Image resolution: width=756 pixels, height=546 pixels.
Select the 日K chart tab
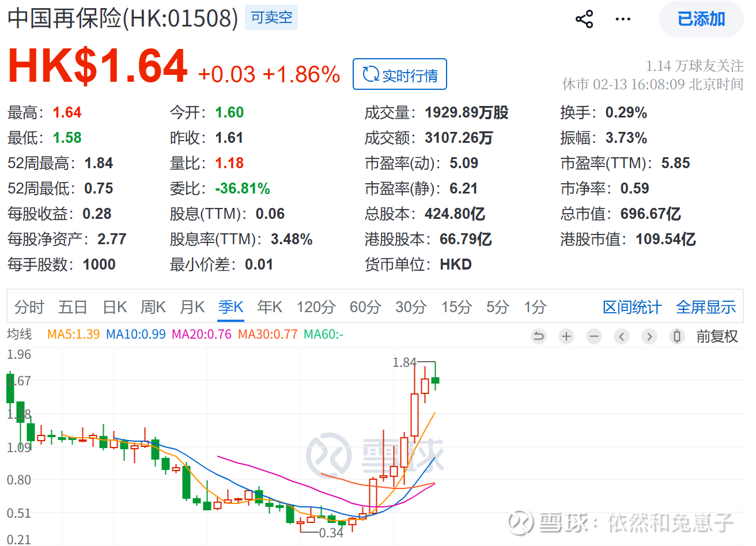pyautogui.click(x=115, y=308)
